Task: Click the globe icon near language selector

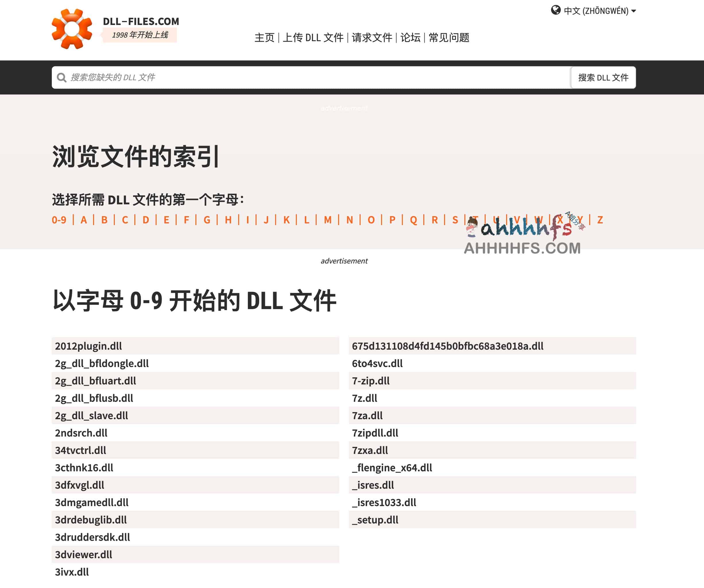Action: (556, 10)
